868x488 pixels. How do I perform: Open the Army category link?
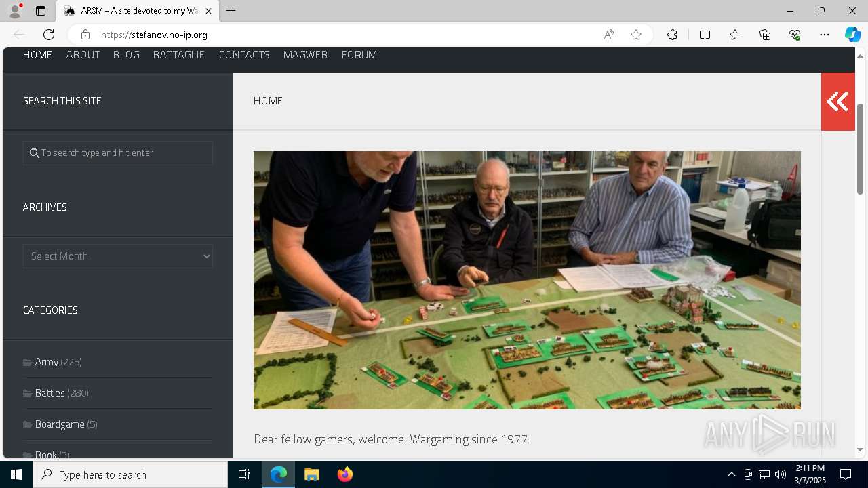pyautogui.click(x=46, y=362)
